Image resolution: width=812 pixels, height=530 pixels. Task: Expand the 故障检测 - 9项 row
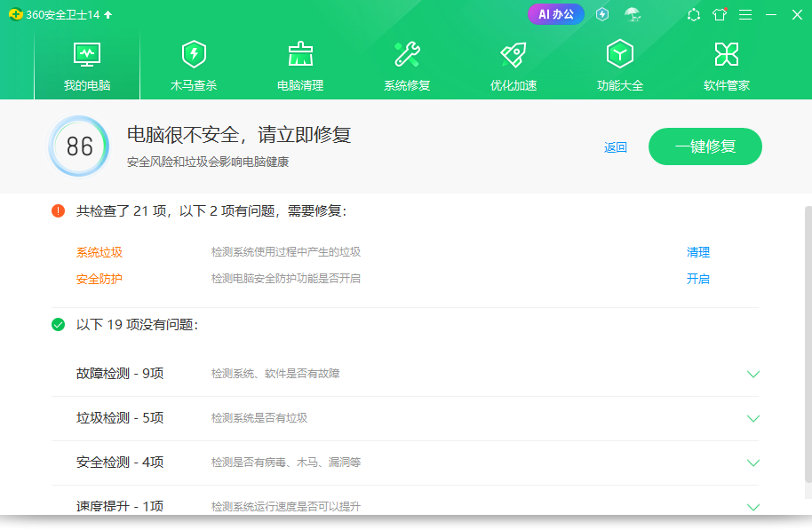coord(753,374)
